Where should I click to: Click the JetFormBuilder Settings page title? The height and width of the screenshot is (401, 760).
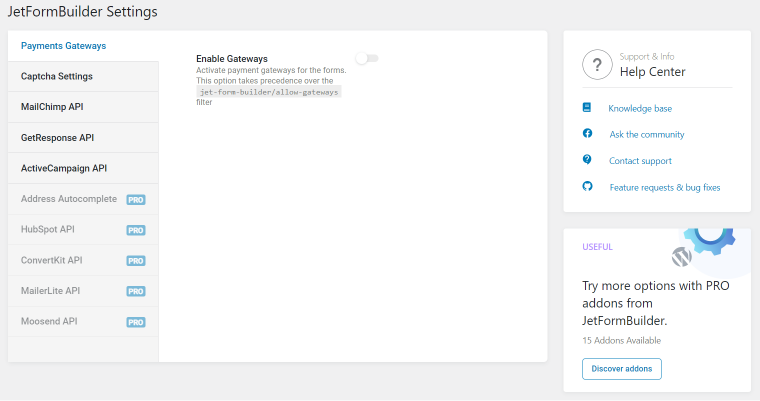[82, 12]
